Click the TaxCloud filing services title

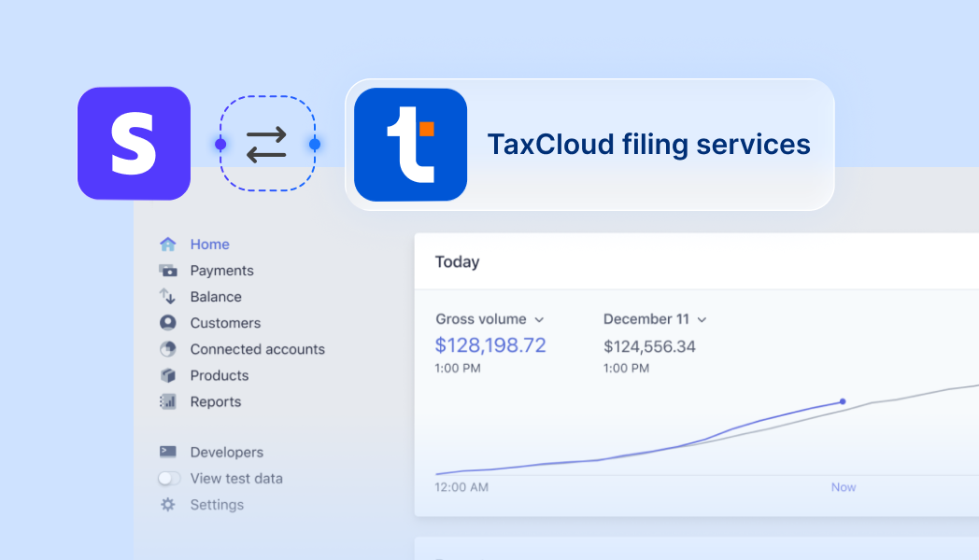pyautogui.click(x=648, y=144)
